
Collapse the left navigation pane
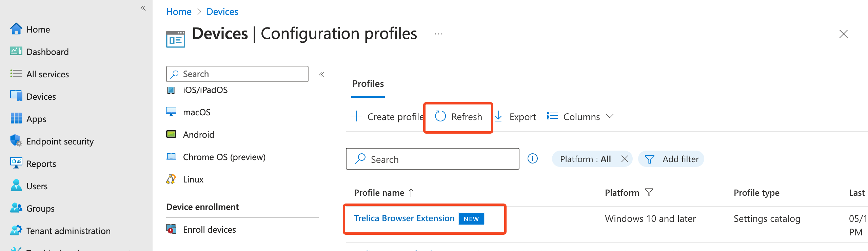click(143, 8)
